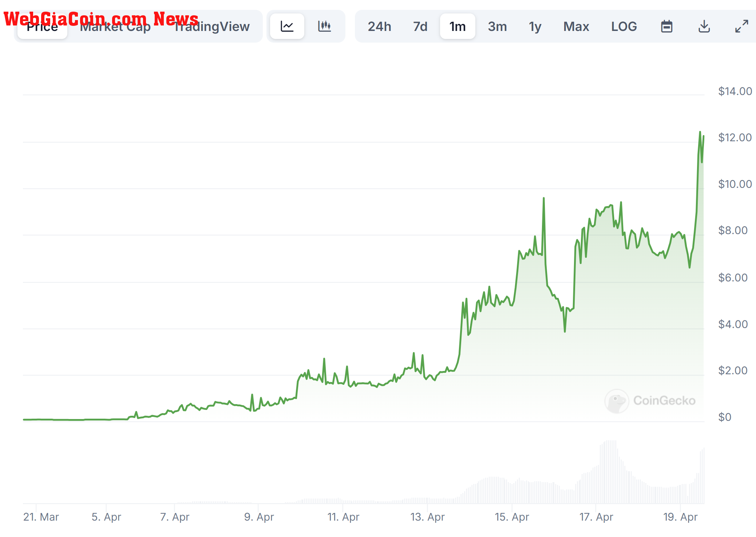Image resolution: width=756 pixels, height=537 pixels.
Task: Click the 15. Apr date label
Action: 512,517
